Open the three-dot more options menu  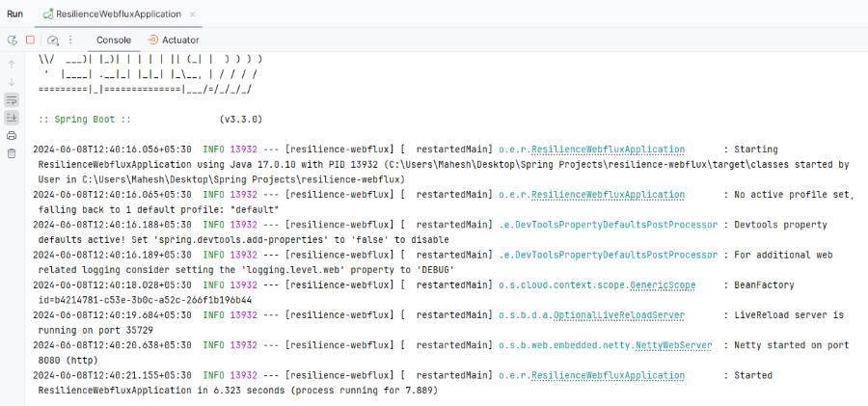point(69,40)
